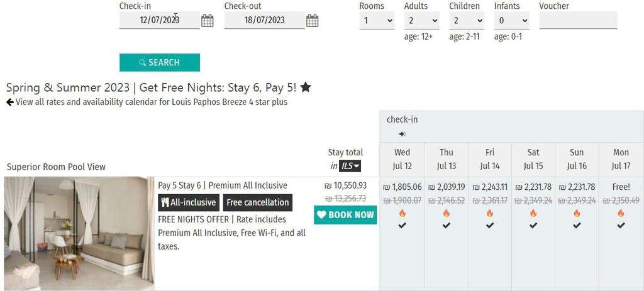Select the checkmark under Sun Jul 16
Viewport: 644px width, 291px height.
point(577,225)
